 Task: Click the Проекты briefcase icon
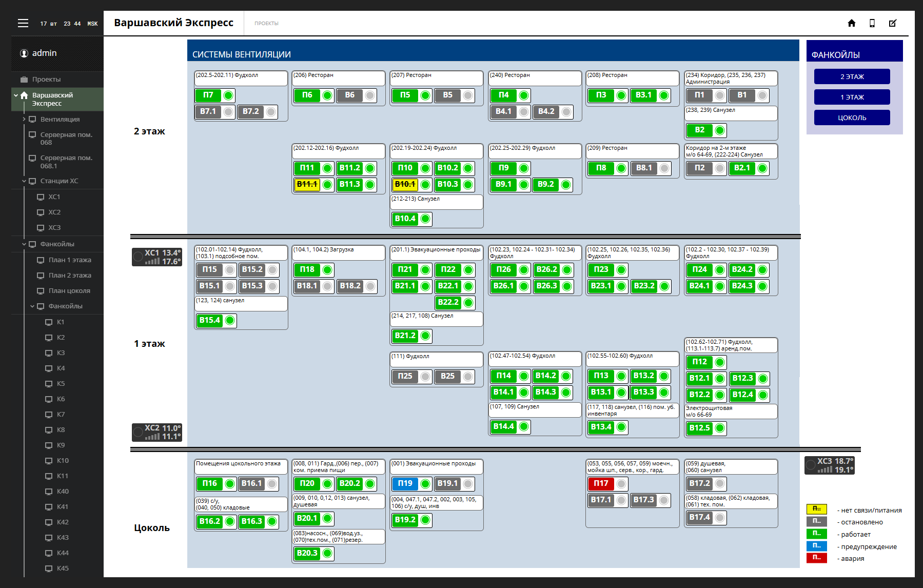(24, 80)
